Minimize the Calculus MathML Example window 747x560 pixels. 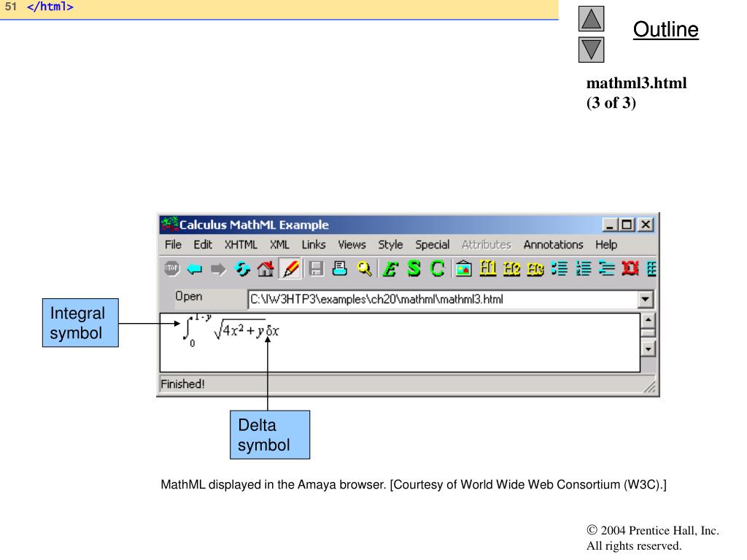(x=611, y=225)
